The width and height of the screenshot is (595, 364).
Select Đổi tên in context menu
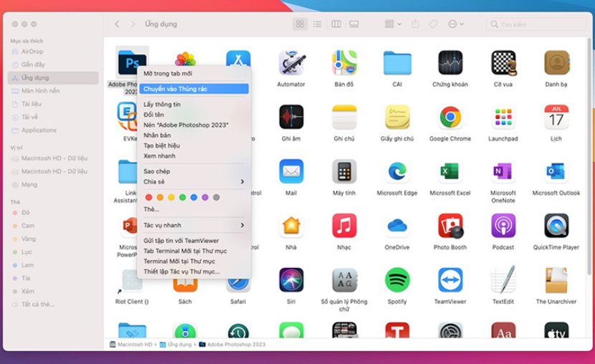194,115
